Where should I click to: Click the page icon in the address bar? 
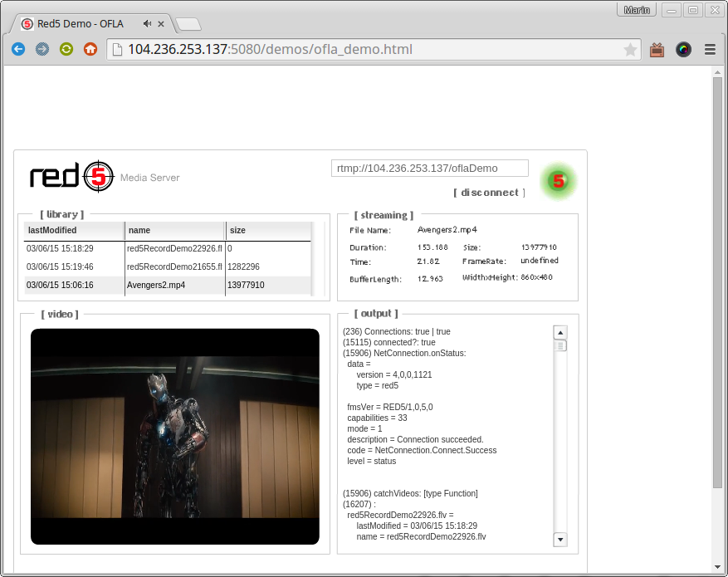pos(118,49)
